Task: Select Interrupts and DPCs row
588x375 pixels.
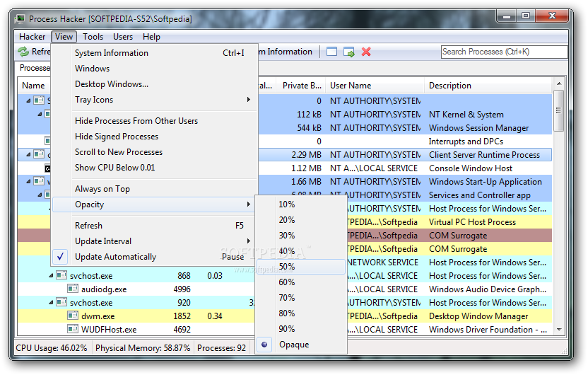Action: [x=405, y=142]
